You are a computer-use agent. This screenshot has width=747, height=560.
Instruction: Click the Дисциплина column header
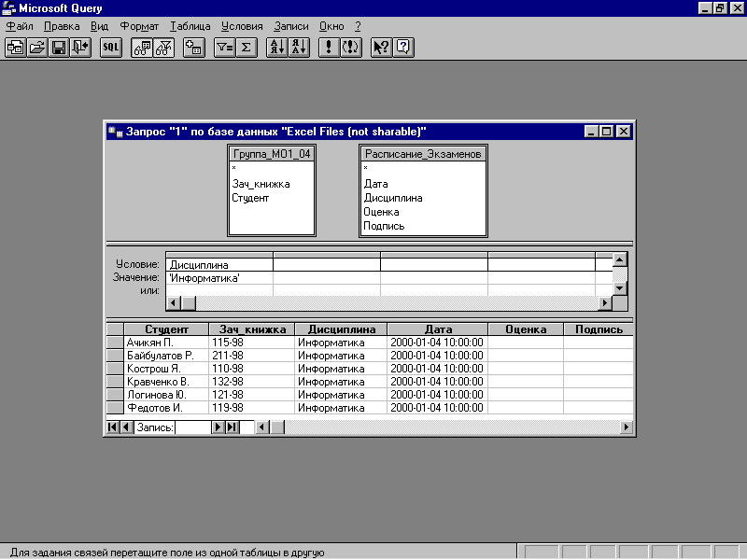(x=342, y=329)
